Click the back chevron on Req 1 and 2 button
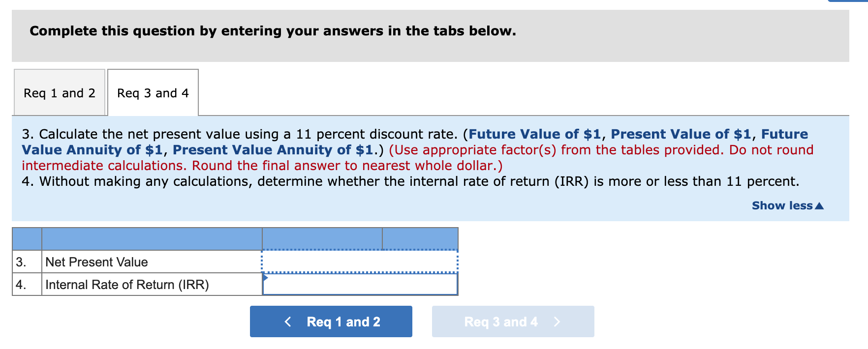This screenshot has width=868, height=349. [x=288, y=321]
